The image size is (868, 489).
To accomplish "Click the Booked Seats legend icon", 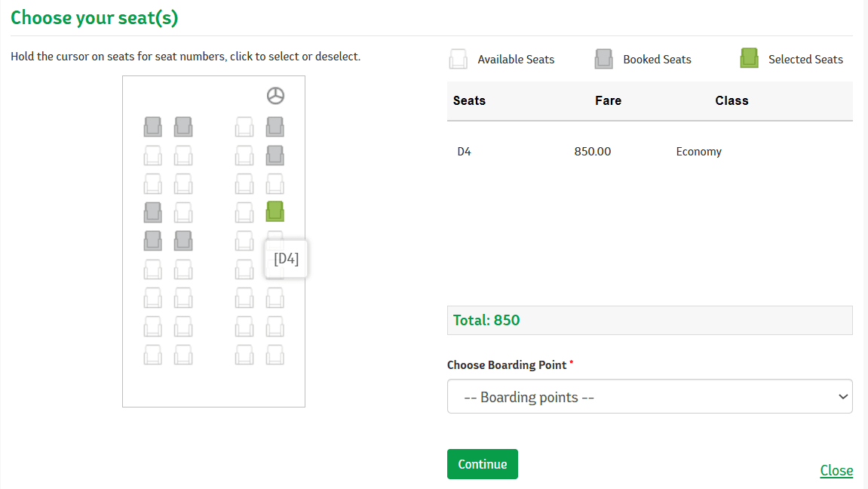I will pyautogui.click(x=603, y=59).
